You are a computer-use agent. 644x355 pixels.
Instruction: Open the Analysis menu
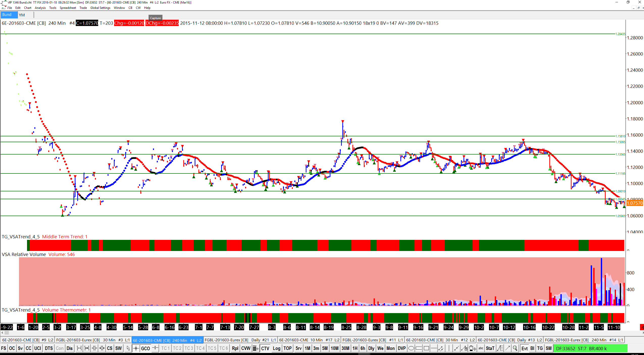tap(40, 8)
